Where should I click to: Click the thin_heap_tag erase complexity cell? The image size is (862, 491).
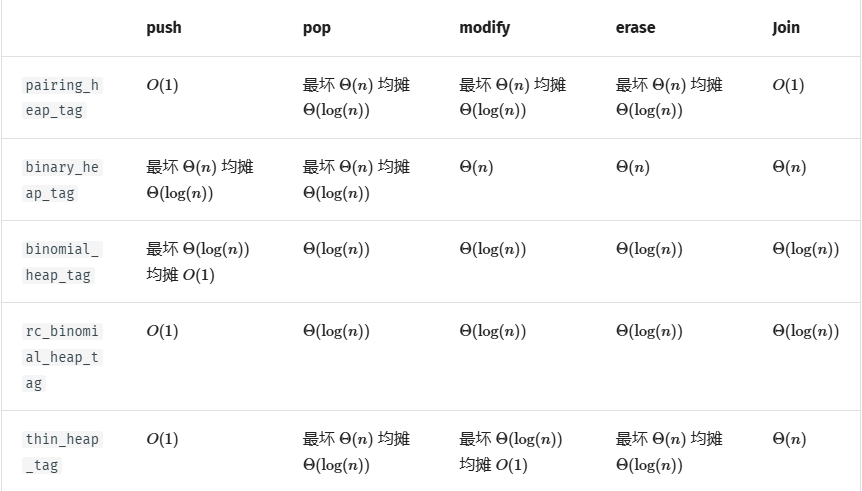point(668,452)
